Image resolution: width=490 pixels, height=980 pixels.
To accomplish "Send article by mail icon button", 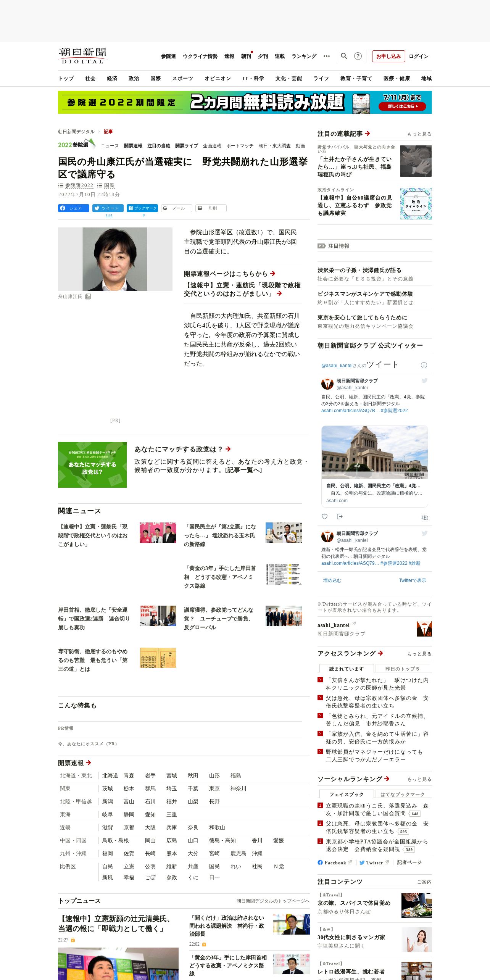I will point(177,208).
